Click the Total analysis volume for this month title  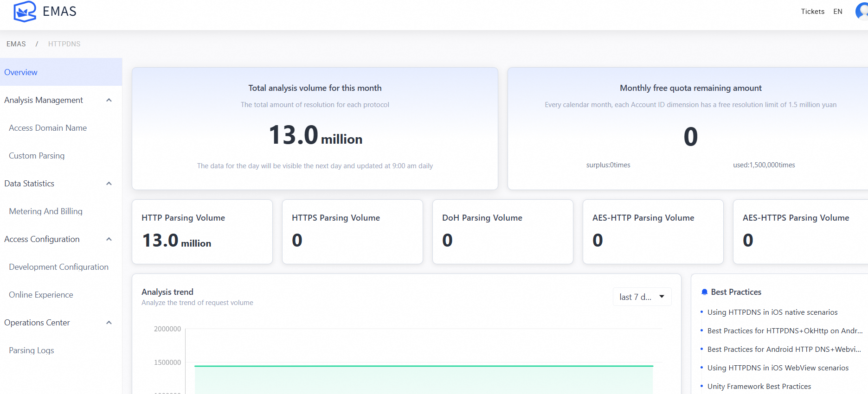pos(315,88)
